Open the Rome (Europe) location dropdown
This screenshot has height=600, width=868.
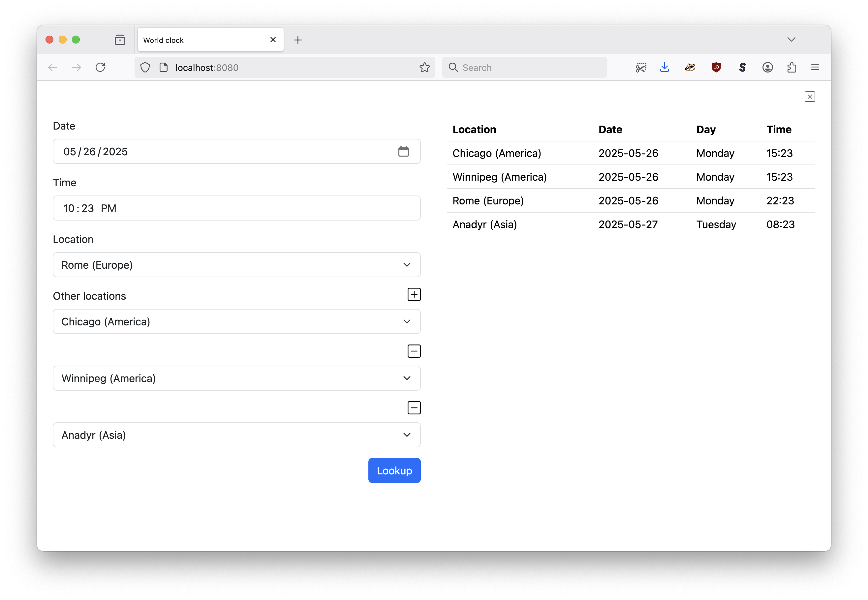236,265
